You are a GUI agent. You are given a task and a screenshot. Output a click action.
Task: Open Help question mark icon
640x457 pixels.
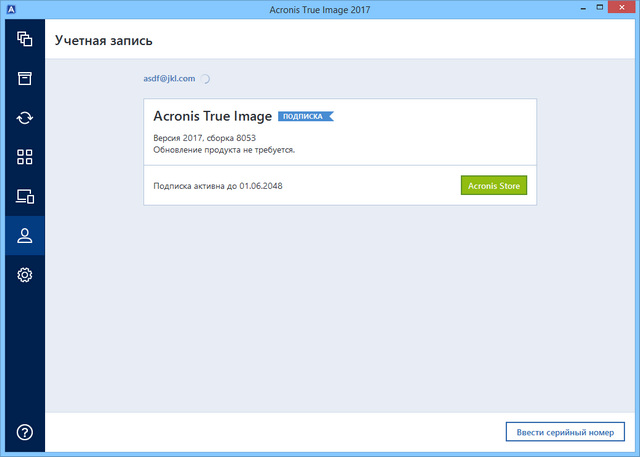coord(25,432)
